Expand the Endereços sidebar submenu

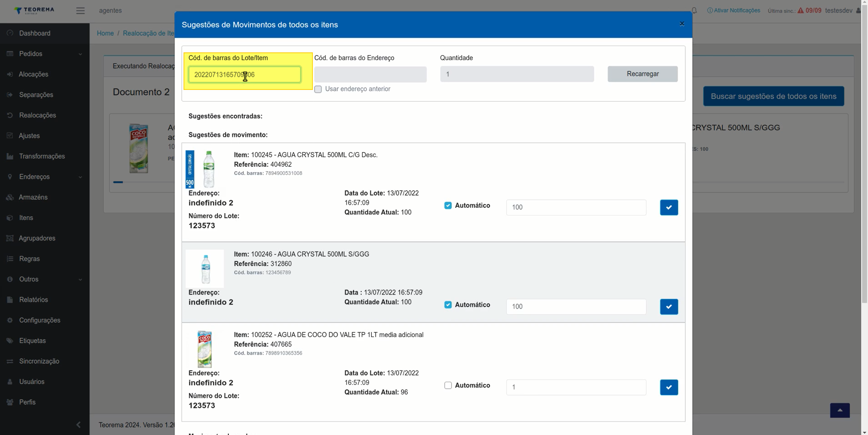click(x=45, y=177)
